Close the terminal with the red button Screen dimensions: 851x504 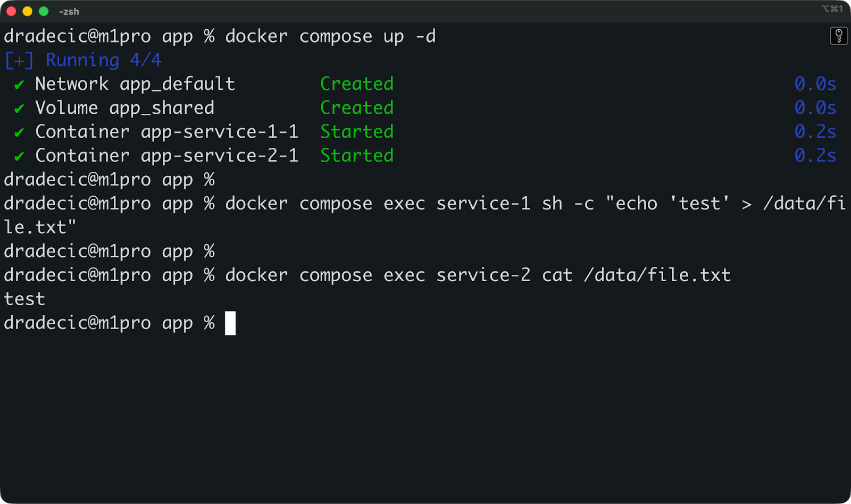pyautogui.click(x=11, y=11)
